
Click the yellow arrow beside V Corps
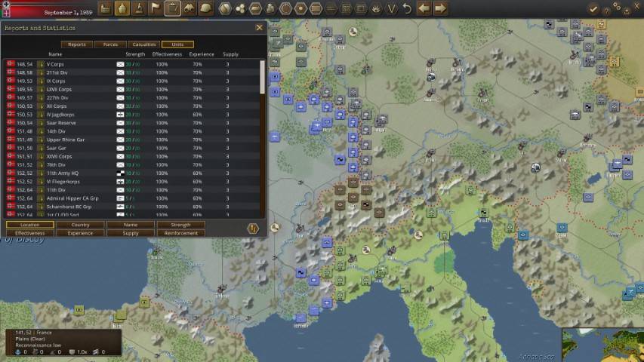[41, 64]
